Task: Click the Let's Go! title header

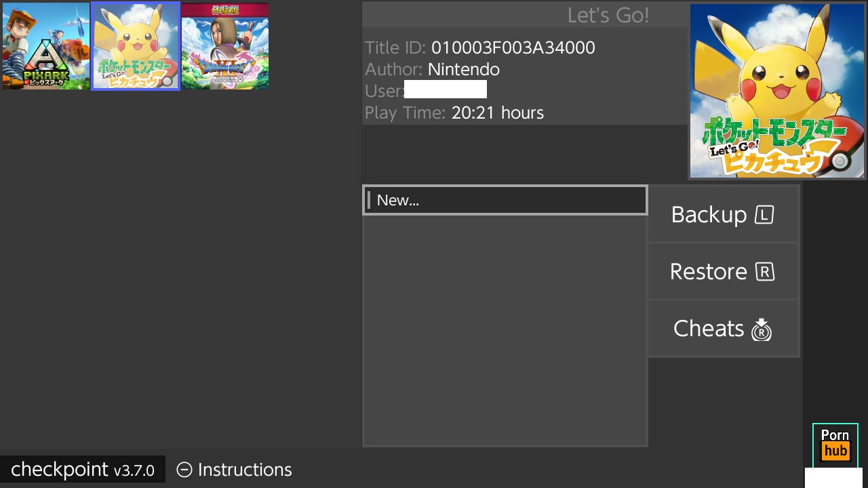Action: pos(608,15)
